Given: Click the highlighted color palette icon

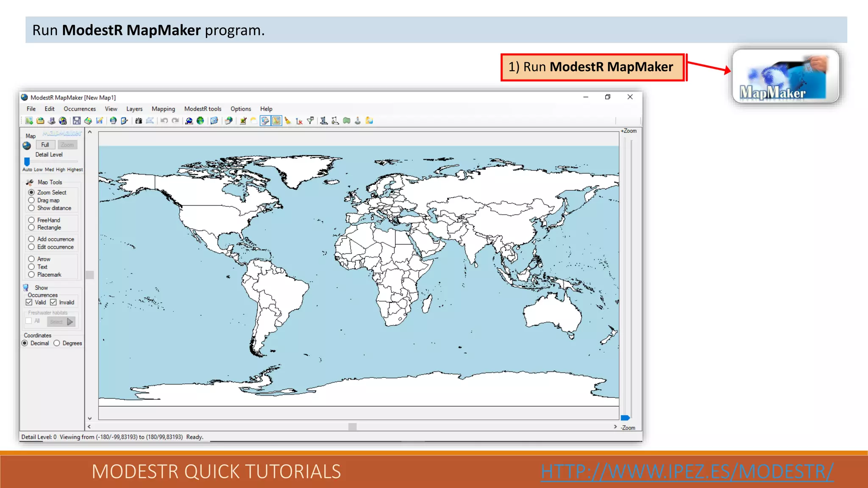Looking at the screenshot, I should pos(265,121).
